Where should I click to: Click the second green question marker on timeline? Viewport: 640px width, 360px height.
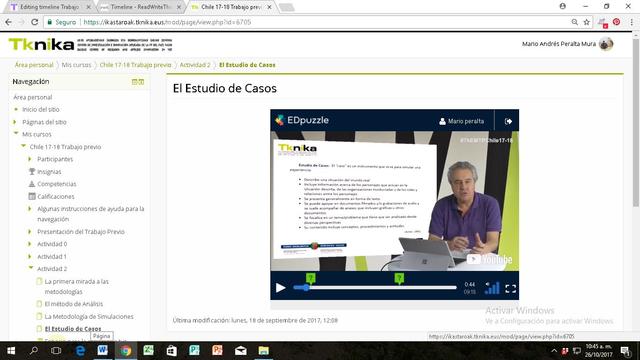(399, 278)
